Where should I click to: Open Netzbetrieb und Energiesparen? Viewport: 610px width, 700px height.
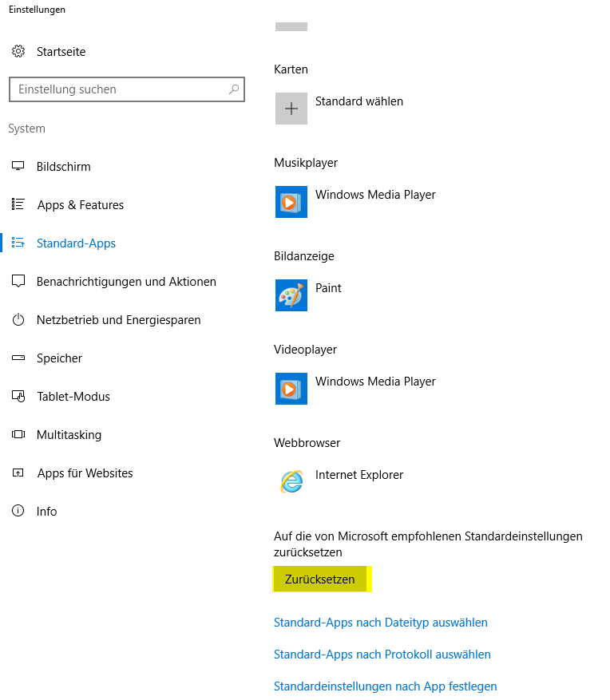[x=119, y=320]
